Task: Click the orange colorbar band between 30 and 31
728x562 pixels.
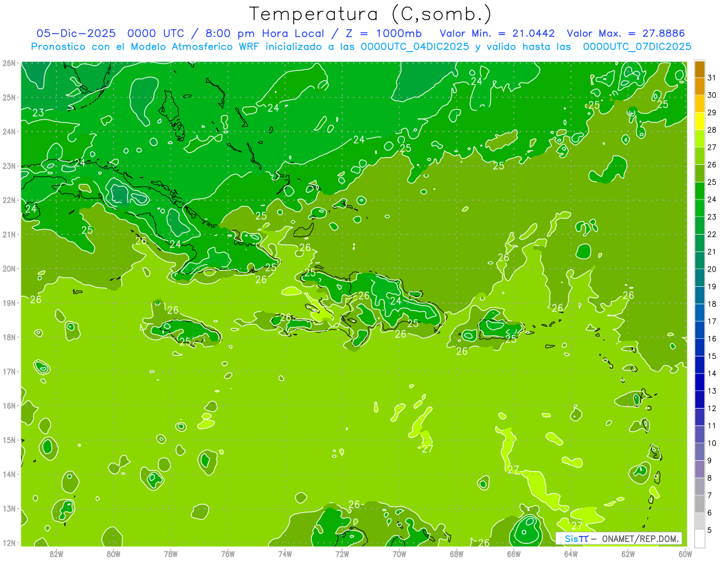Action: 699,86
